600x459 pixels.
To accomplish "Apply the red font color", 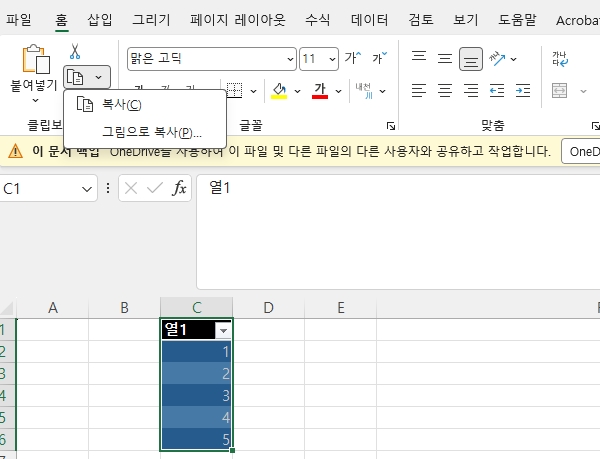I will click(320, 91).
